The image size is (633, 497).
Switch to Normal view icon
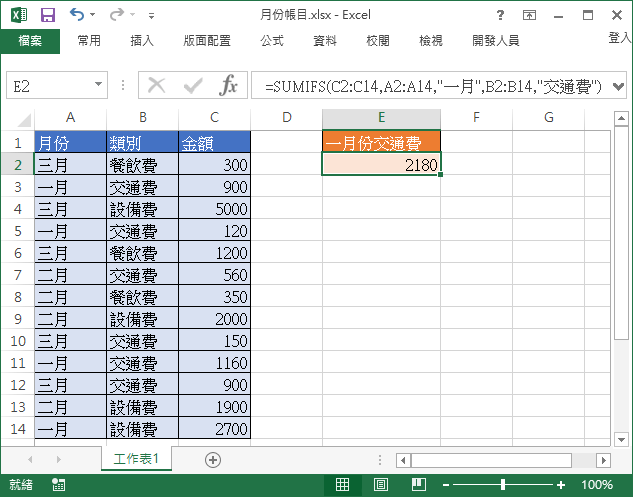[342, 484]
